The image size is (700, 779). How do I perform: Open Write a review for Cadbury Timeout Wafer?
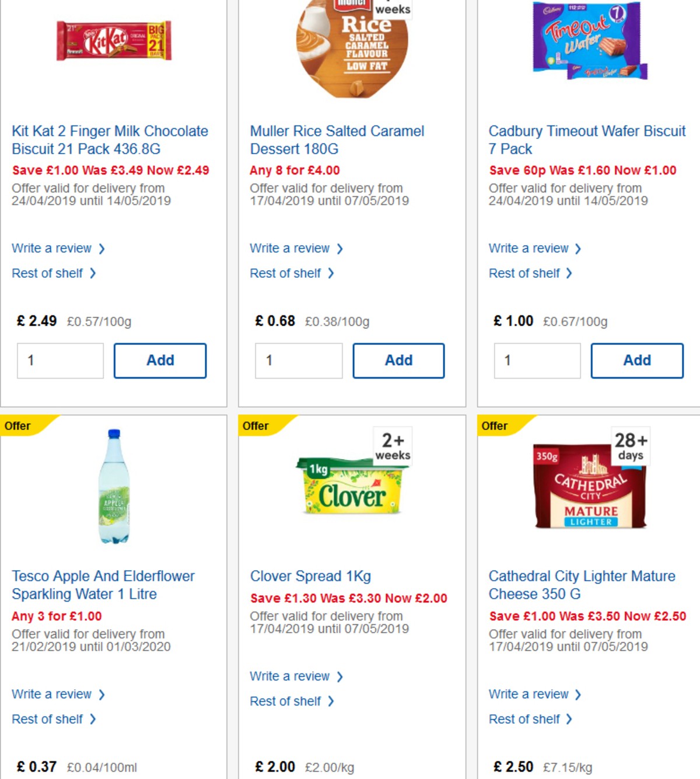528,248
